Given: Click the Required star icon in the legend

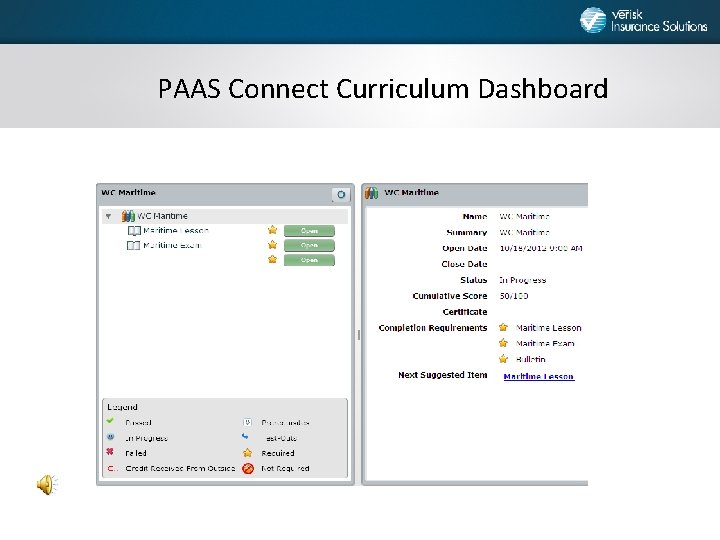Looking at the screenshot, I should 248,453.
